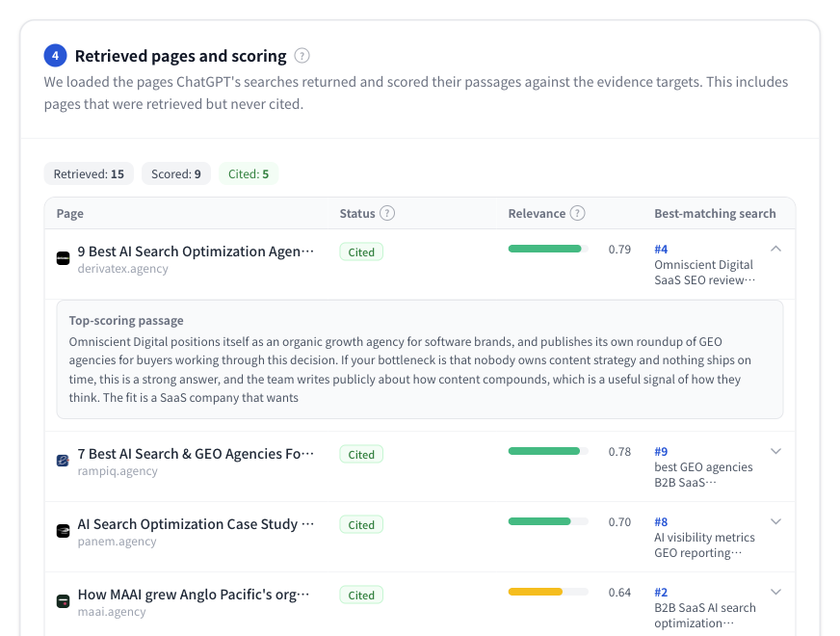This screenshot has height=636, width=840.
Task: Click the Top-scoring passage heading
Action: tap(126, 321)
